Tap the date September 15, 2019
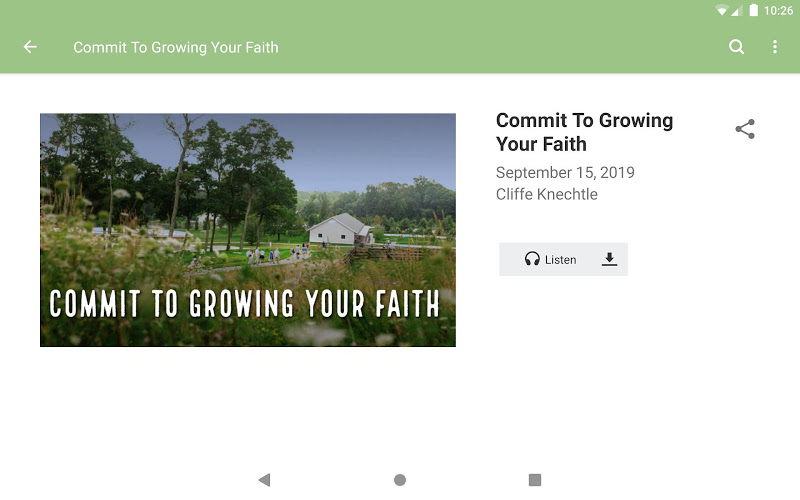The height and width of the screenshot is (500, 800). point(565,172)
